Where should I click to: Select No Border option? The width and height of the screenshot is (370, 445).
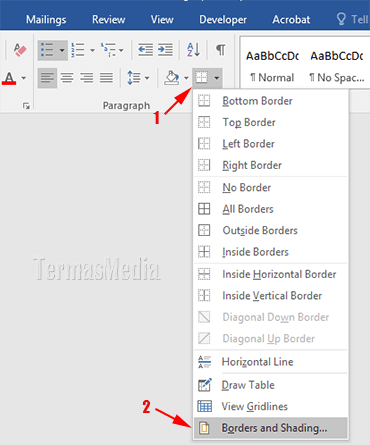(x=271, y=187)
